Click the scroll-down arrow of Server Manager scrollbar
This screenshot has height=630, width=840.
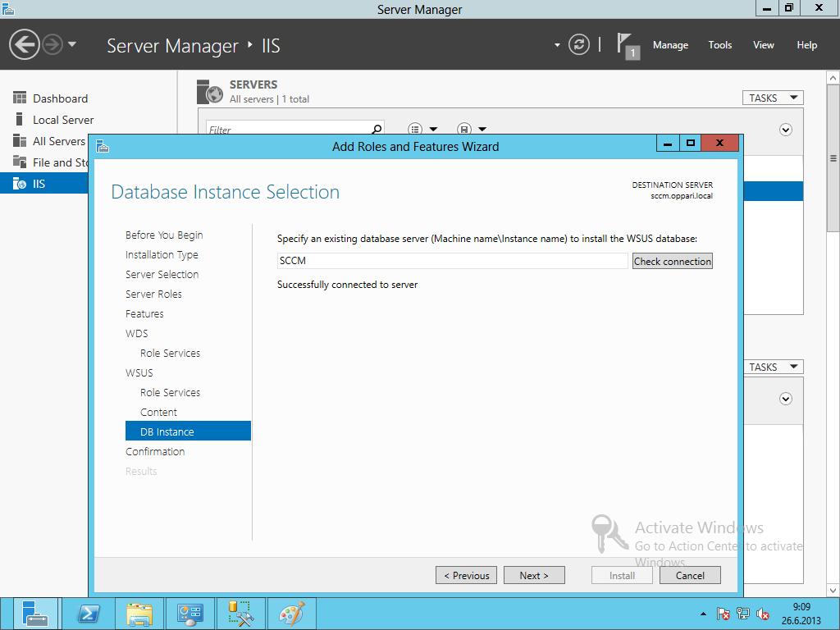(x=833, y=591)
